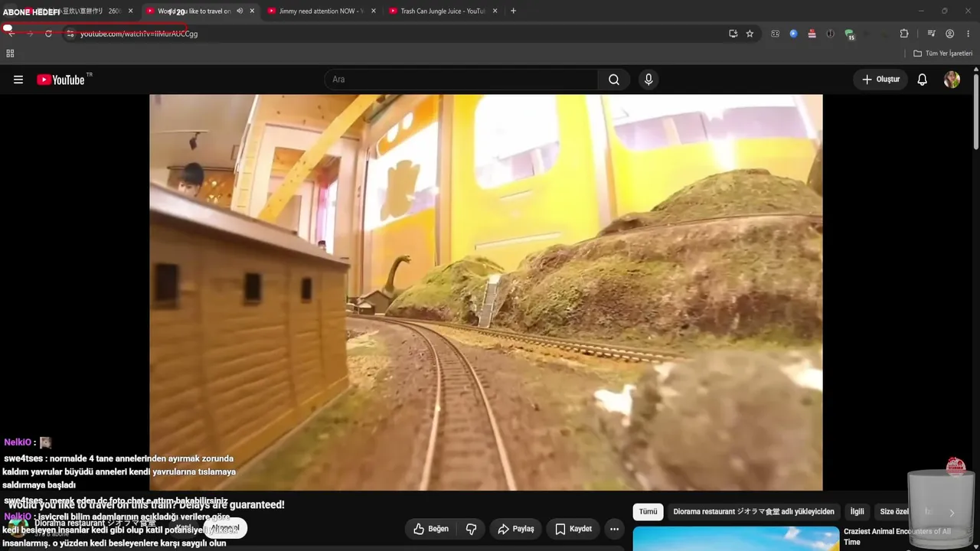Select the 'Tümü' filter chip
Screen dimensions: 980x551
click(x=648, y=512)
